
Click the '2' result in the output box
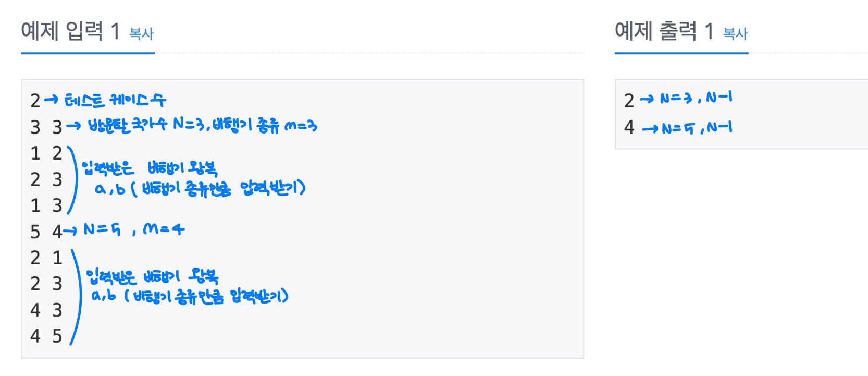click(629, 101)
